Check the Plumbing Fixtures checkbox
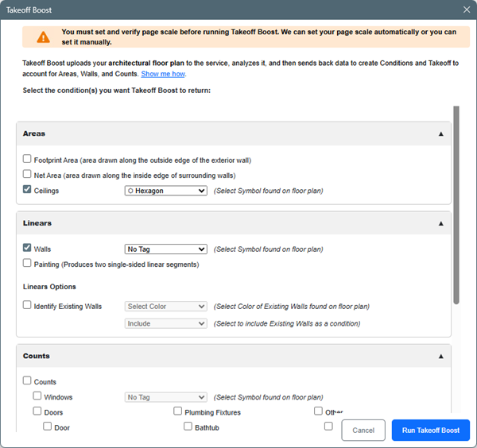Viewport: 477px width, 448px height. [177, 411]
